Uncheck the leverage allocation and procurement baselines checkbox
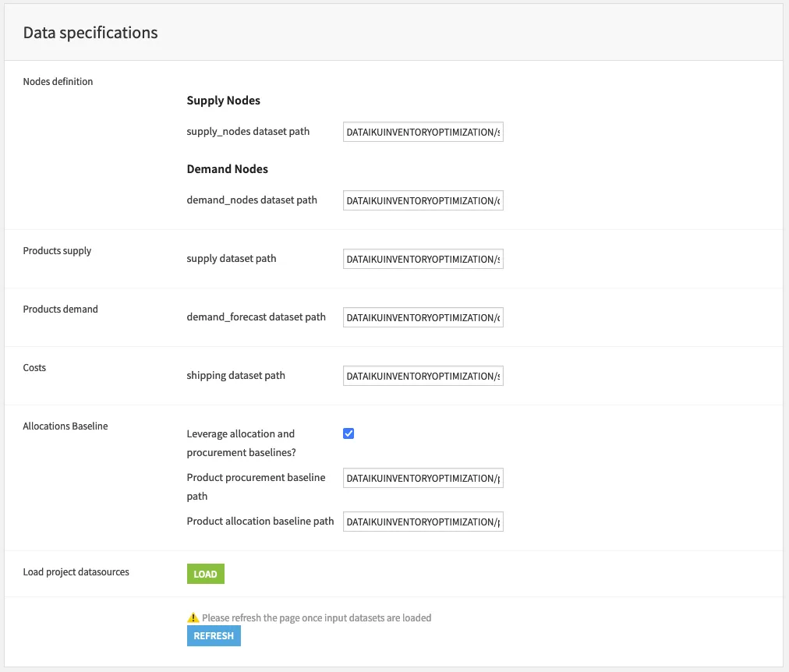The height and width of the screenshot is (672, 789). pyautogui.click(x=349, y=433)
